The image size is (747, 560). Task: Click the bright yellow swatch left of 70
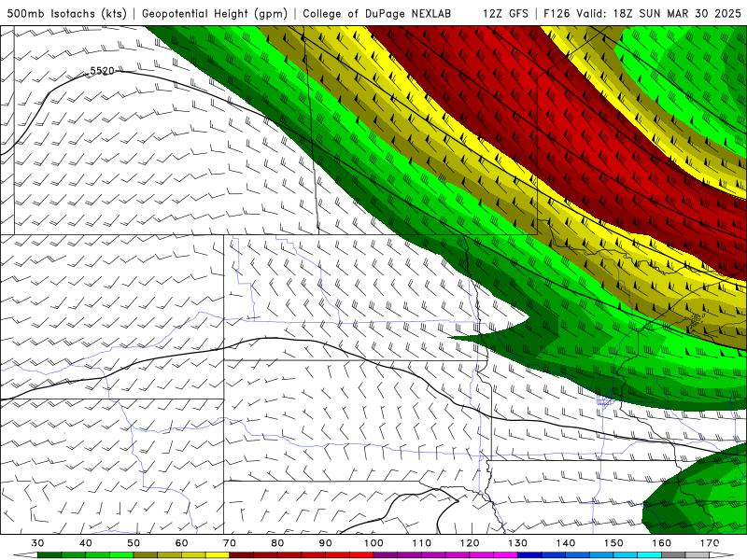pyautogui.click(x=218, y=555)
